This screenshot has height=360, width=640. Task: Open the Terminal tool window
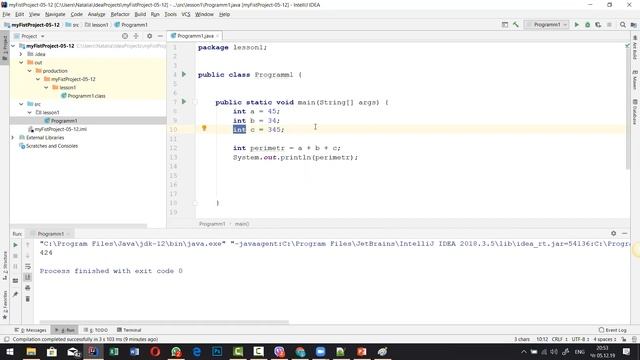tap(129, 330)
